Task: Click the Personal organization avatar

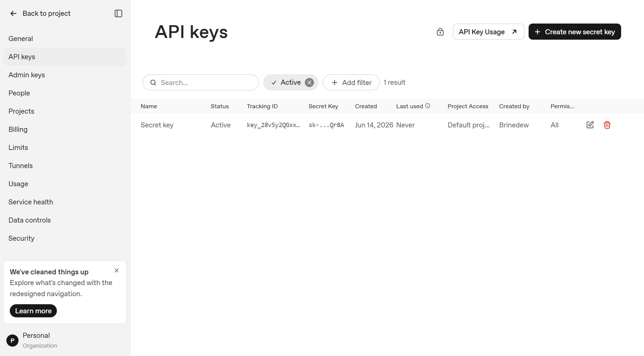Action: coord(12,340)
